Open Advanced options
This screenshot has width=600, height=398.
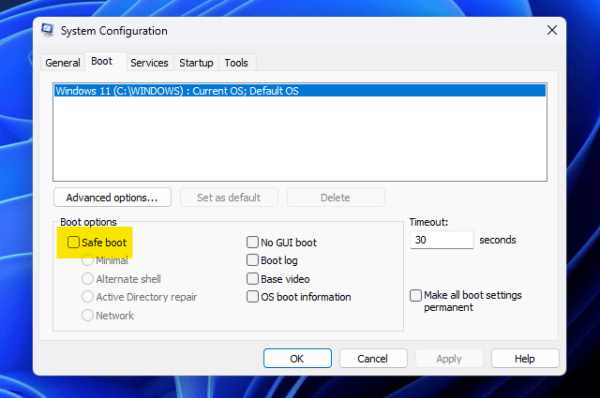pyautogui.click(x=112, y=197)
